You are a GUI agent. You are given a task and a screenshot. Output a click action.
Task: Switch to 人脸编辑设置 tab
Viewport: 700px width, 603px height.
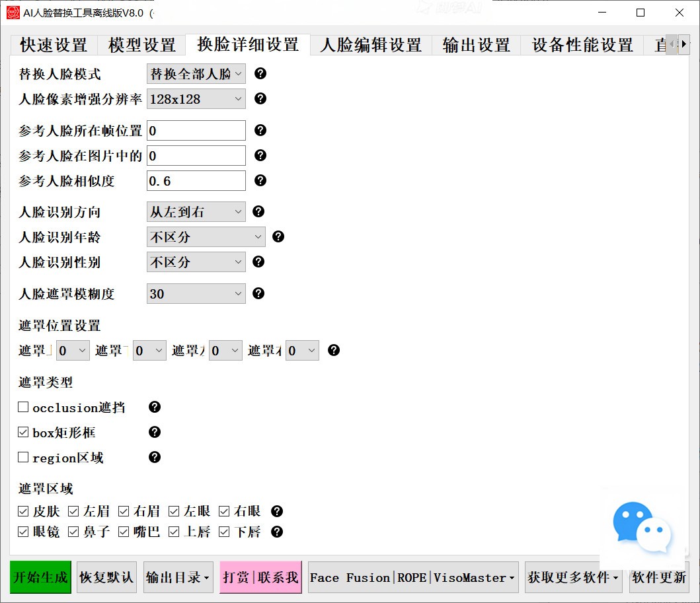click(x=371, y=45)
